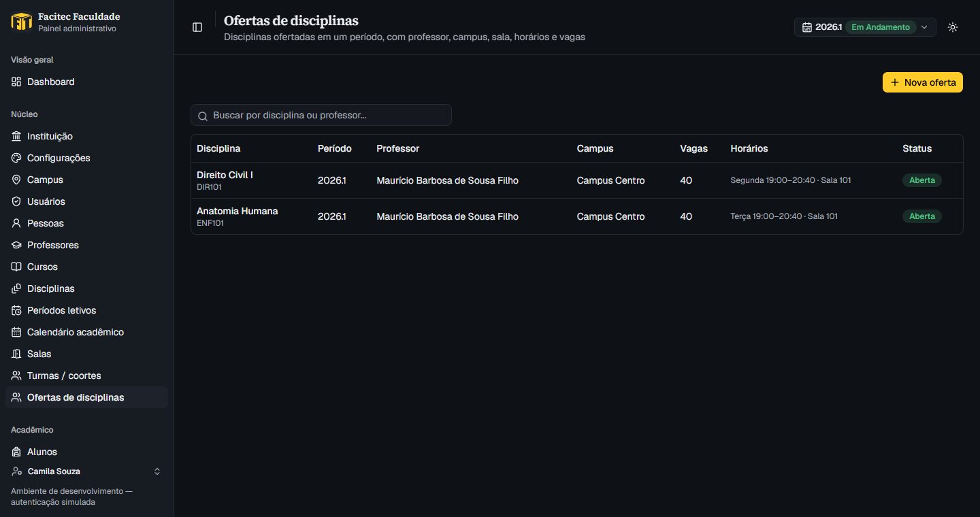Click the Período column header
Screen dimensions: 980x517
click(335, 148)
